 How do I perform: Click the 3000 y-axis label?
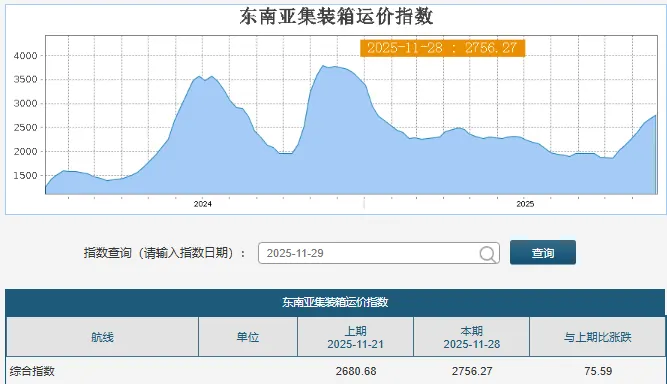(x=26, y=103)
